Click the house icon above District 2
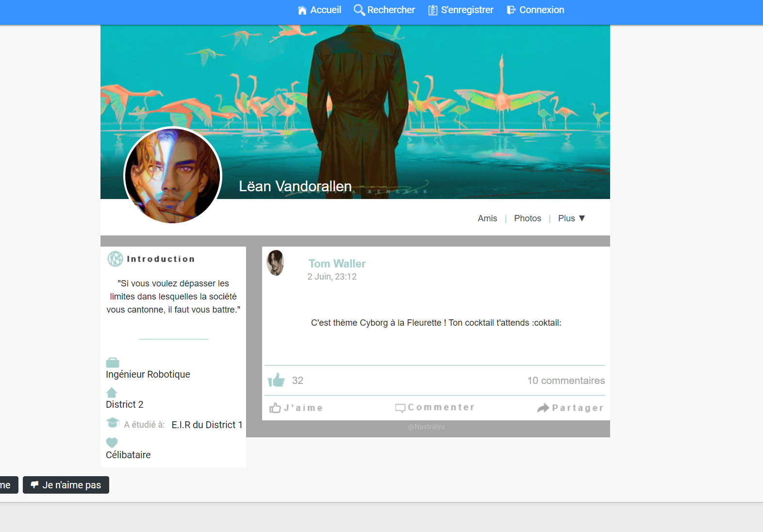 (x=112, y=392)
